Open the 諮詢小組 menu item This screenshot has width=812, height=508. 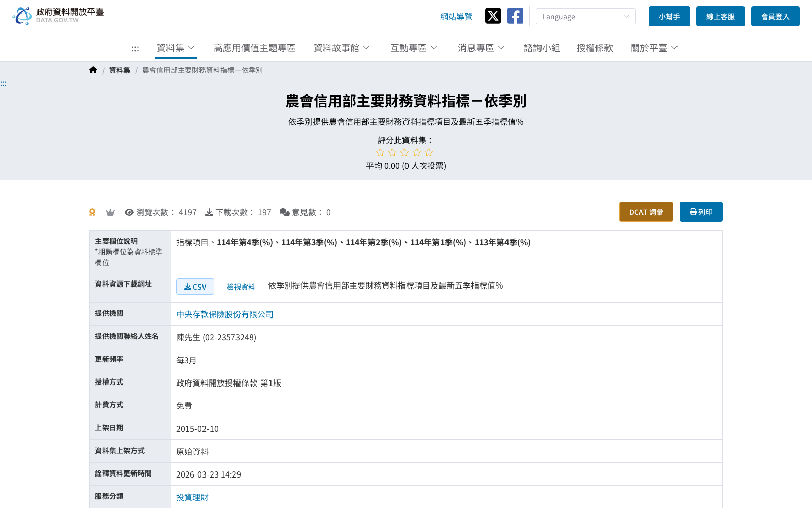pyautogui.click(x=542, y=48)
